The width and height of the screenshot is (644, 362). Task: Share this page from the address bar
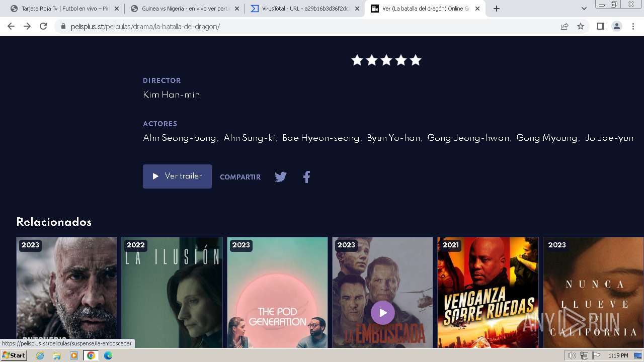(x=565, y=26)
